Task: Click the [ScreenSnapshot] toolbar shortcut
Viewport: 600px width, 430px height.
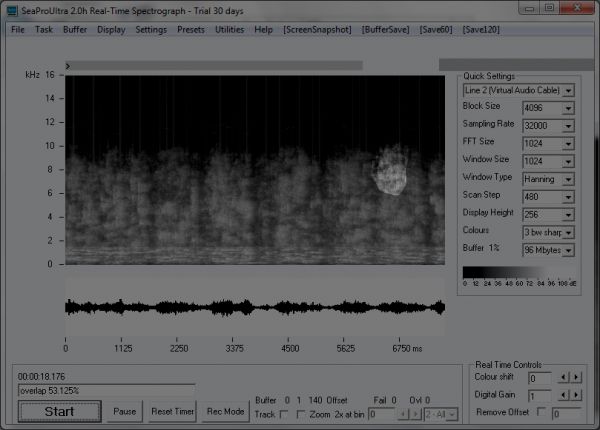Action: pos(317,30)
